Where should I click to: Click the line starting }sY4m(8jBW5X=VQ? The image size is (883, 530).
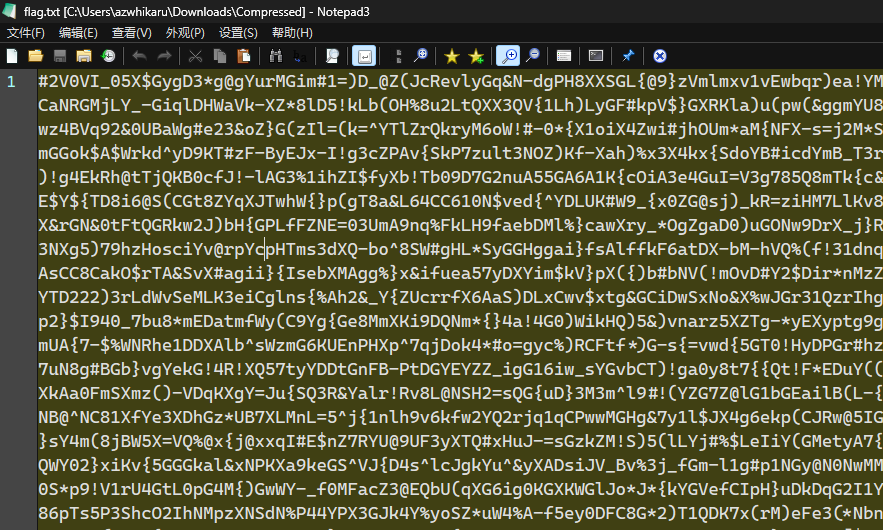pyautogui.click(x=460, y=440)
